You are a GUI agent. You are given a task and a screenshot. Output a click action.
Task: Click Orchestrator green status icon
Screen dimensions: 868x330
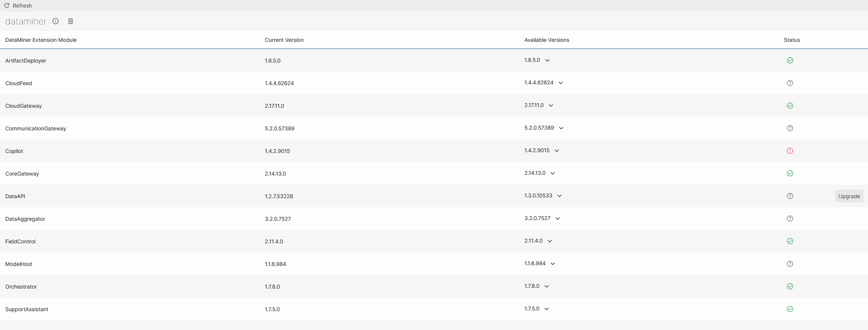pos(790,286)
